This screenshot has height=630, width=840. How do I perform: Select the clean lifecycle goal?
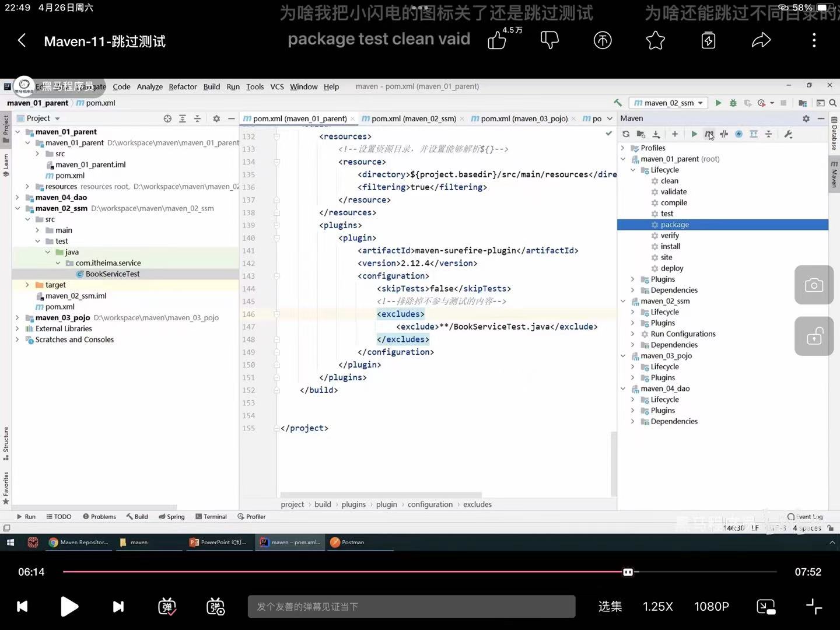tap(669, 181)
